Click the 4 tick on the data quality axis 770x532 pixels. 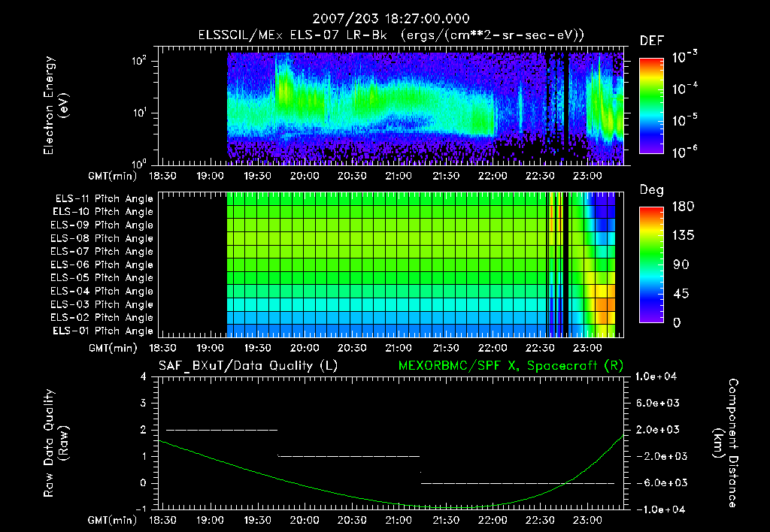[144, 376]
